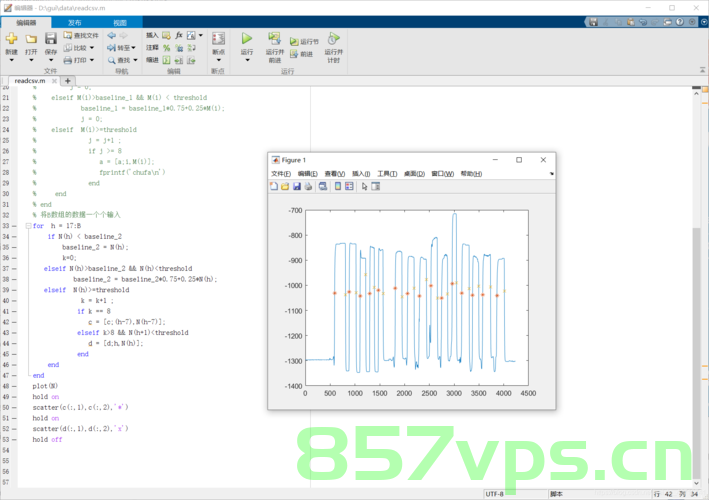This screenshot has height=500, width=709.
Task: Click the breakpoint dash on line 41
Action: tap(14, 311)
